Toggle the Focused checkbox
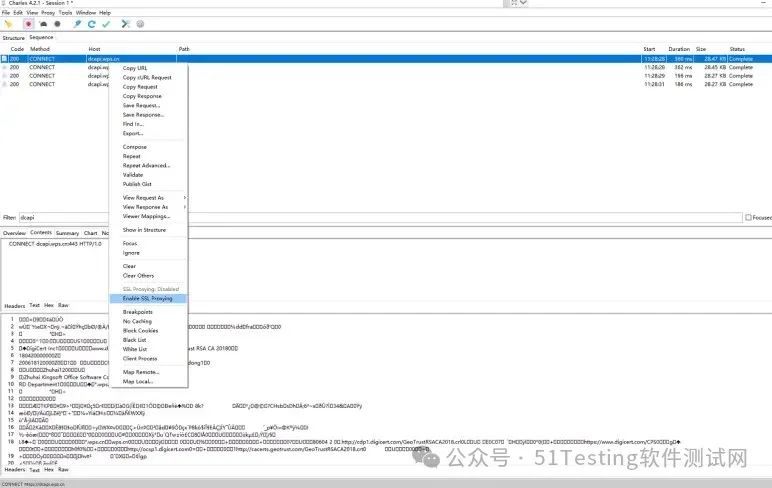 coord(748,217)
